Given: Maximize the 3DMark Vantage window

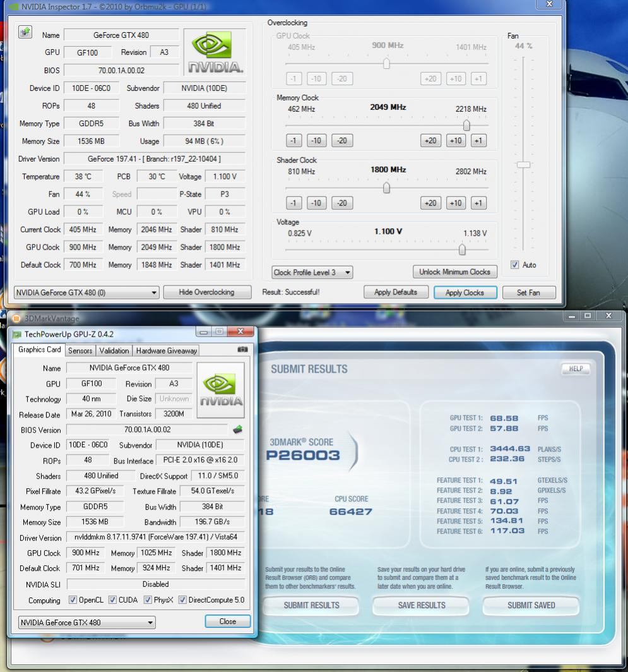Looking at the screenshot, I should click(x=588, y=316).
